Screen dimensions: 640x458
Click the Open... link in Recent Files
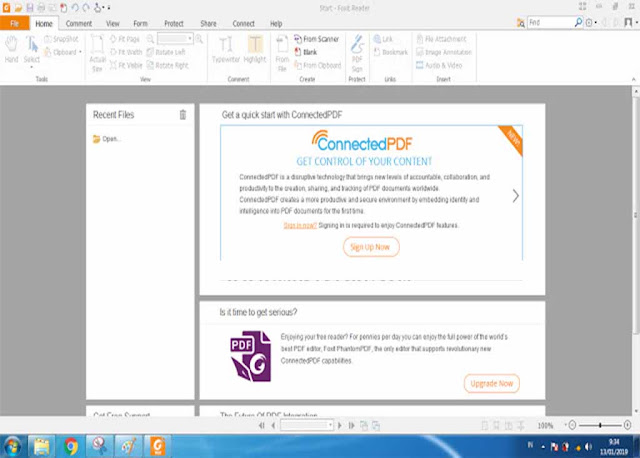click(x=107, y=139)
